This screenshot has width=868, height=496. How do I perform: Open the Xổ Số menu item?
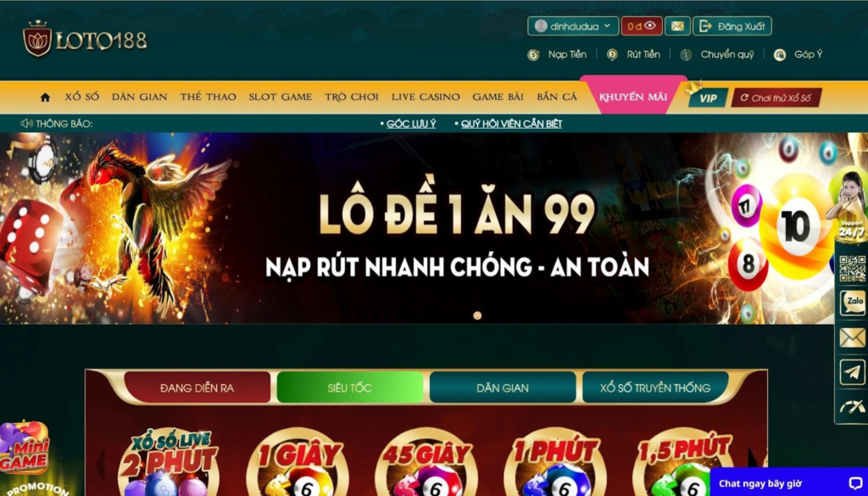tap(82, 97)
